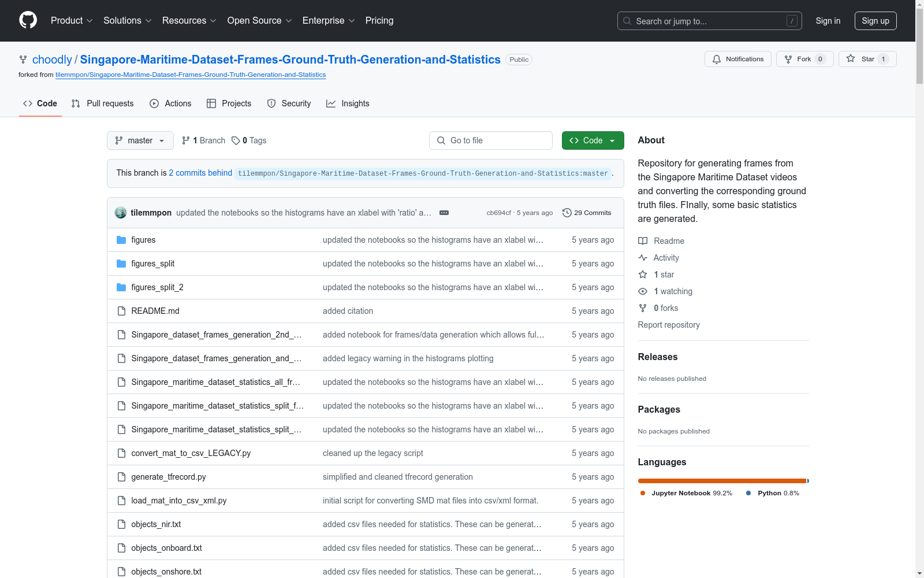Switch to the Security tab
The height and width of the screenshot is (578, 924).
pyautogui.click(x=289, y=103)
